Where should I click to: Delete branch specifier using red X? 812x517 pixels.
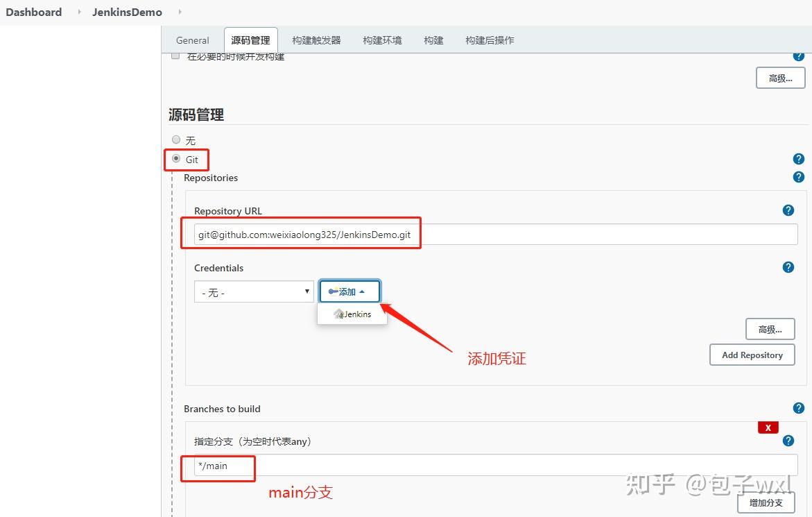pos(768,427)
